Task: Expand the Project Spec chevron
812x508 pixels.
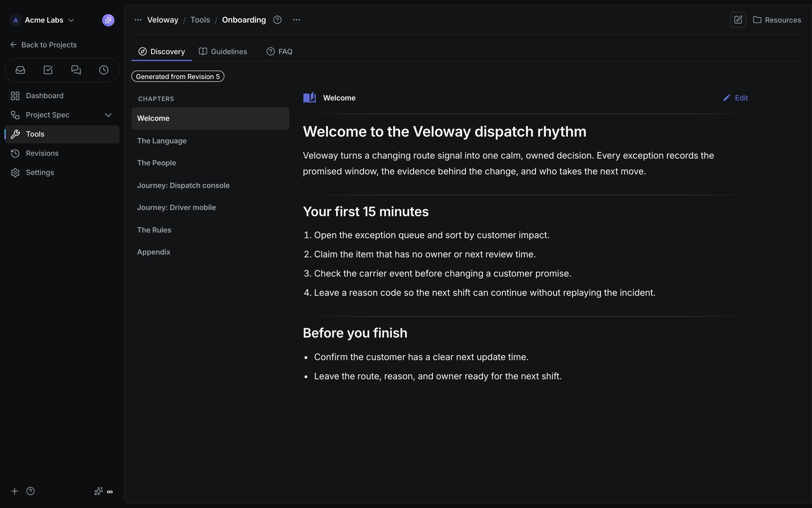Action: (x=108, y=115)
